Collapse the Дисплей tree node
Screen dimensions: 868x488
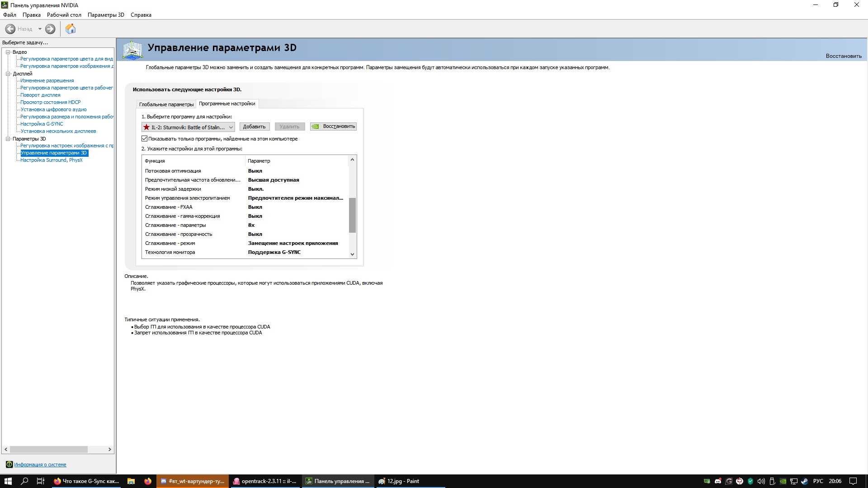tap(8, 74)
